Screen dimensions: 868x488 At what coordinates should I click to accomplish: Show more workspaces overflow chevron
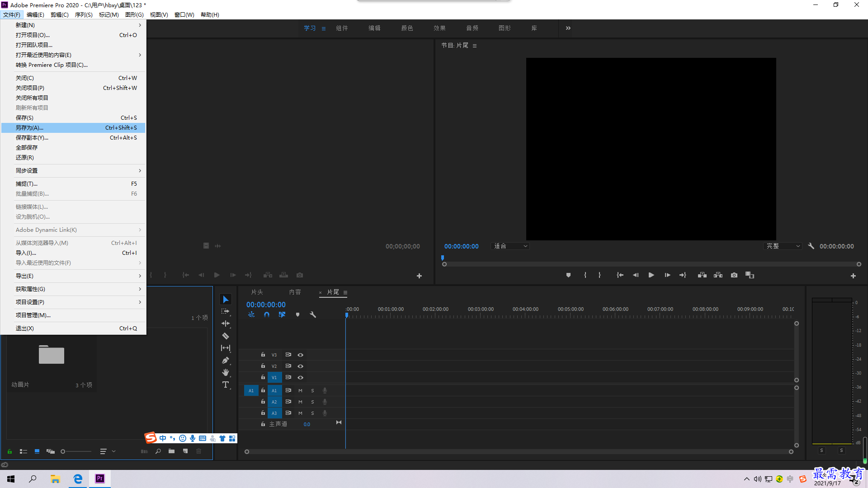tap(568, 28)
